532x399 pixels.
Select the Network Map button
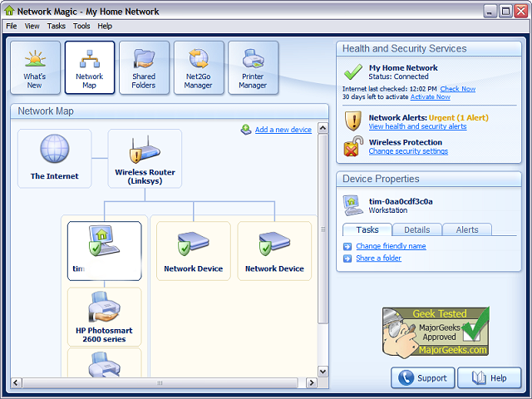[x=90, y=67]
